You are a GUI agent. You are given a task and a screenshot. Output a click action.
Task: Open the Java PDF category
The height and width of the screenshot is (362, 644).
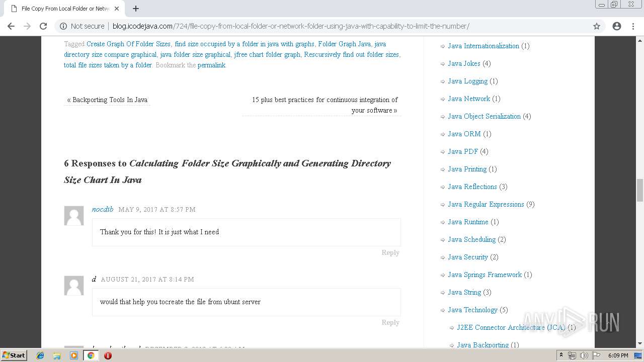[x=463, y=151]
